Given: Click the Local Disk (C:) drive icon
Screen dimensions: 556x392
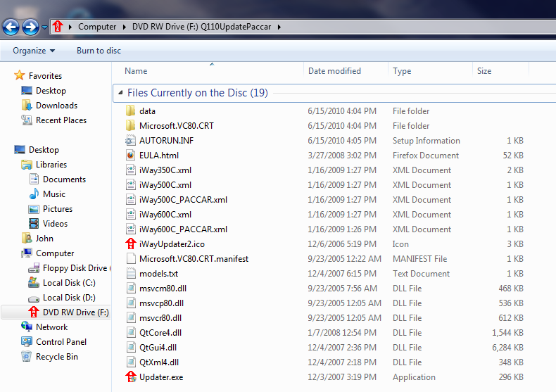Looking at the screenshot, I should point(34,283).
